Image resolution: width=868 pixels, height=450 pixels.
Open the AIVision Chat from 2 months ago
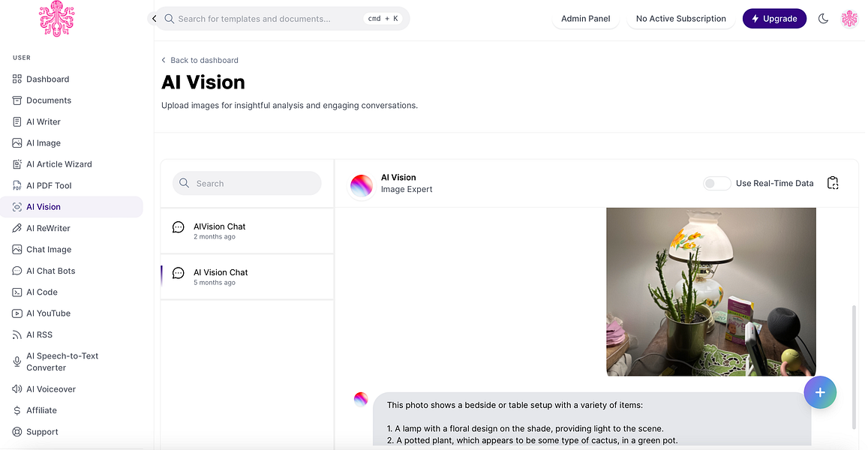[247, 231]
